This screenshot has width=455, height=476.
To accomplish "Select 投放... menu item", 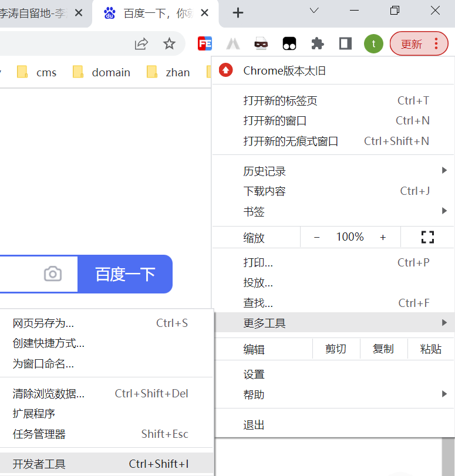I will (x=333, y=283).
